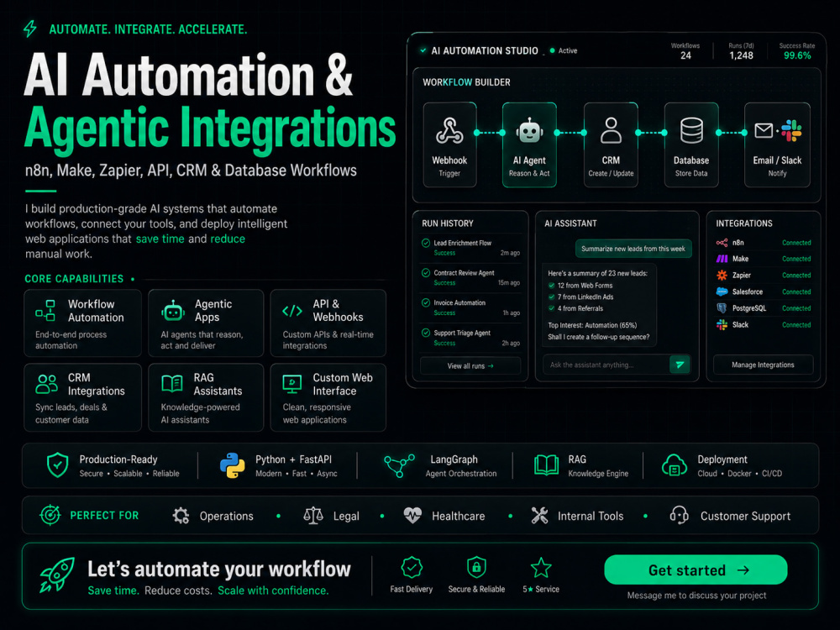Click the Support Triage Agent success checkmark

tap(426, 333)
